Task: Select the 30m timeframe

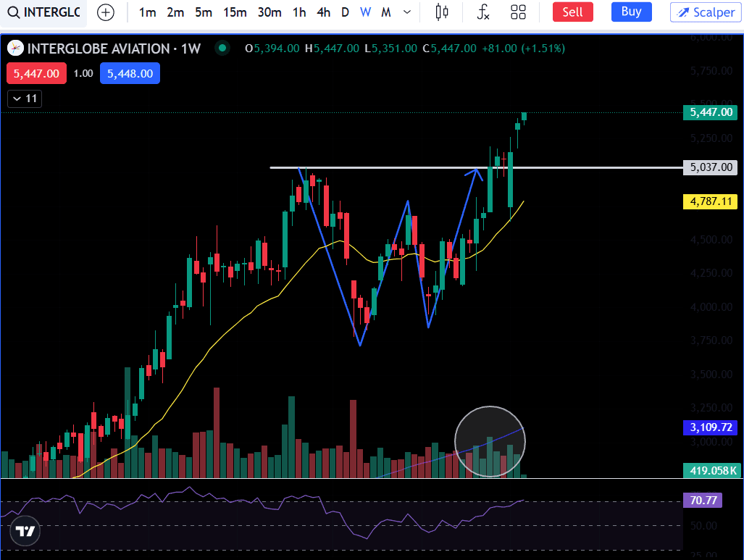Action: (x=269, y=12)
